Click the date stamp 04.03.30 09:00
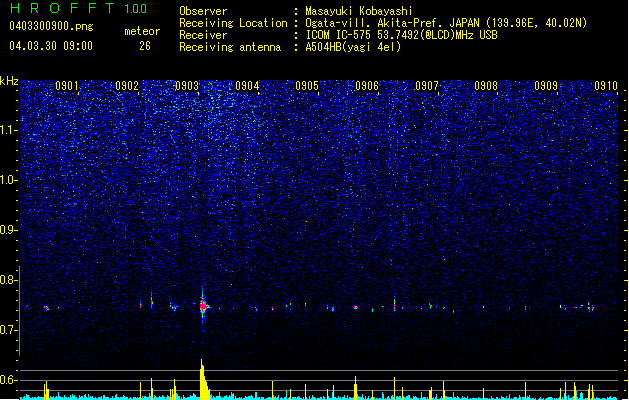Image resolution: width=629 pixels, height=400 pixels. tap(51, 46)
